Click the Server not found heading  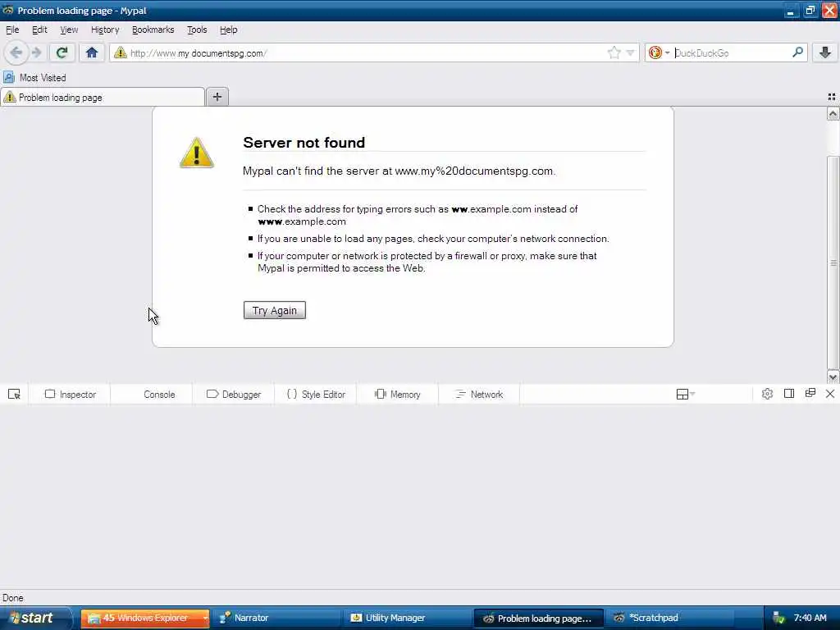coord(304,143)
